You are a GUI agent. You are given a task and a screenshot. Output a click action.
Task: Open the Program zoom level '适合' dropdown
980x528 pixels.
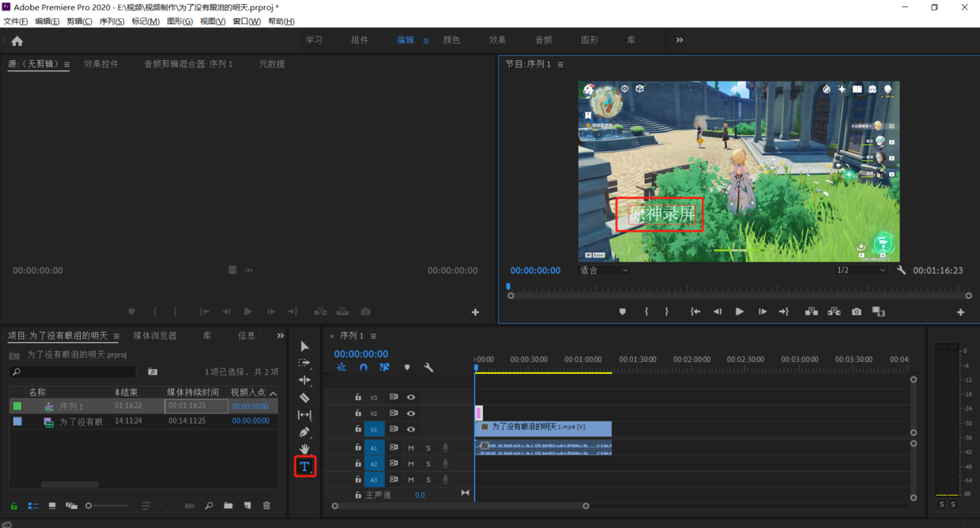tap(604, 270)
